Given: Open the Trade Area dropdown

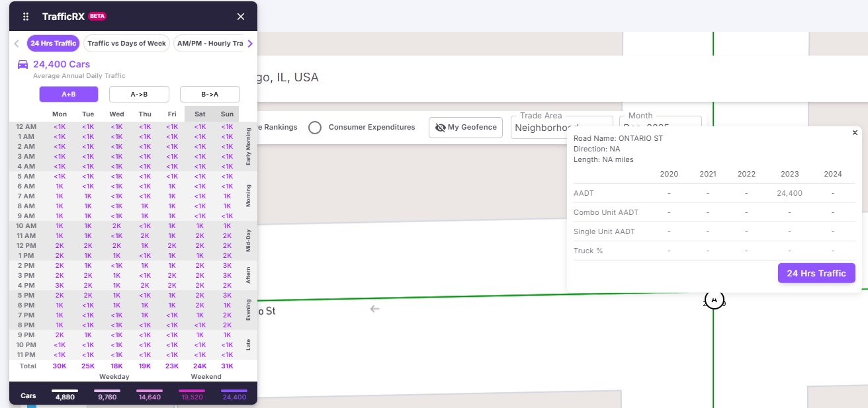Looking at the screenshot, I should click(562, 128).
